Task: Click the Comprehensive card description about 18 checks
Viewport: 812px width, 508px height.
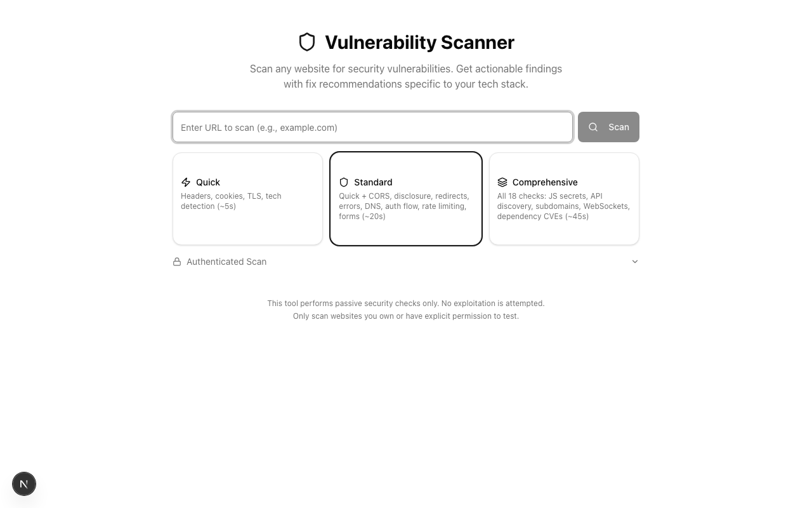Action: point(563,206)
